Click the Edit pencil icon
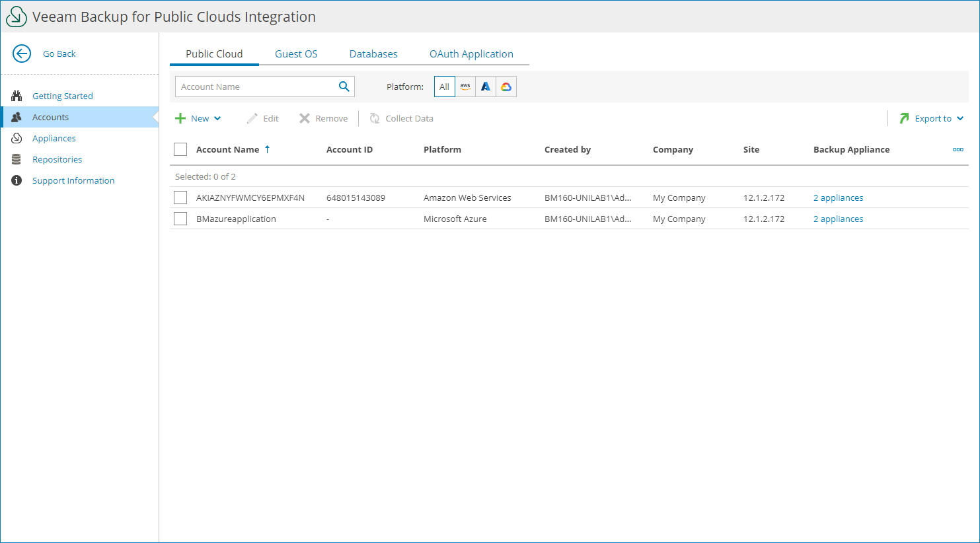980x543 pixels. (x=252, y=118)
